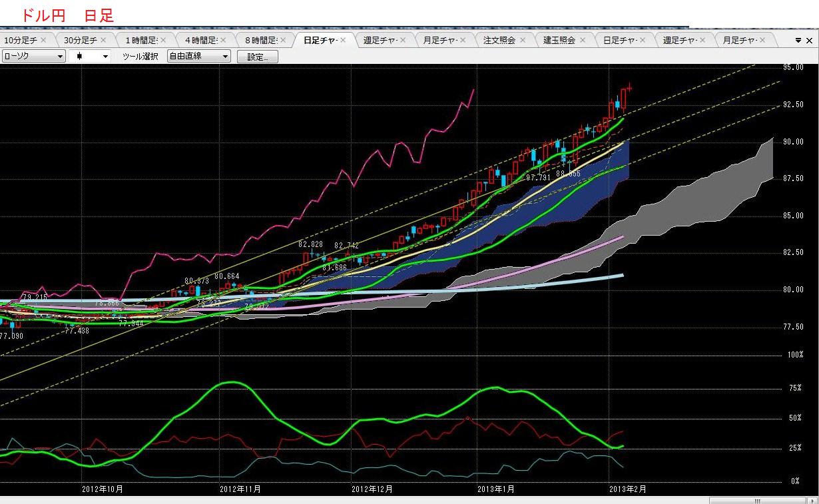Click the 77.438 low price label
Image resolution: width=819 pixels, height=504 pixels.
click(x=77, y=330)
